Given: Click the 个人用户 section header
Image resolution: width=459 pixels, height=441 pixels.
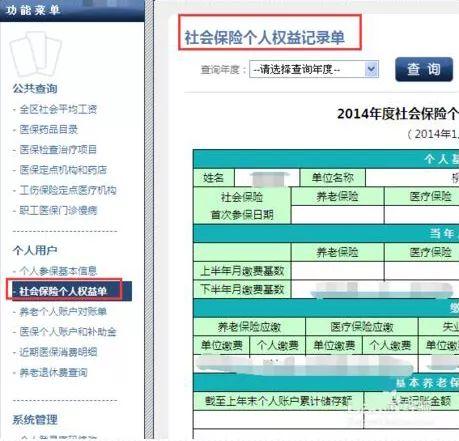Looking at the screenshot, I should click(35, 250).
